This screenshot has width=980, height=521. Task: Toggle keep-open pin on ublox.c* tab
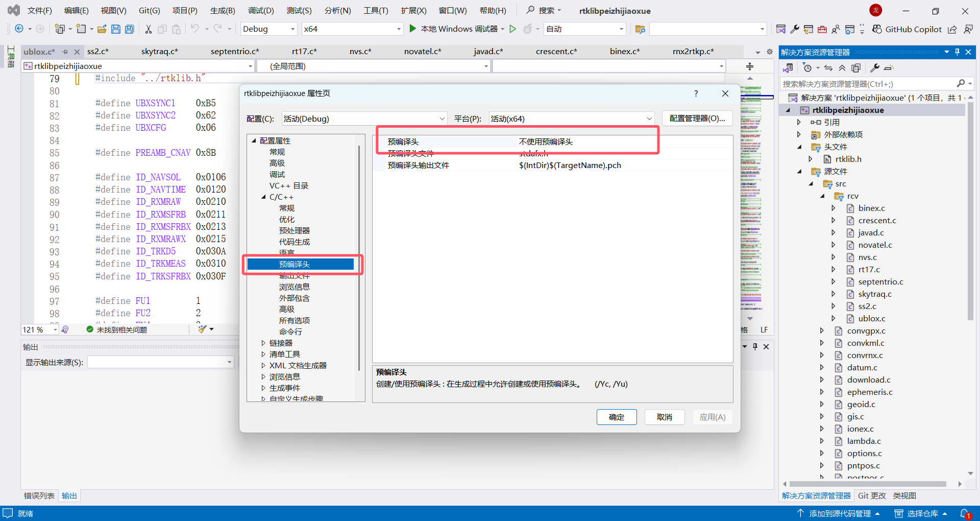pos(65,52)
